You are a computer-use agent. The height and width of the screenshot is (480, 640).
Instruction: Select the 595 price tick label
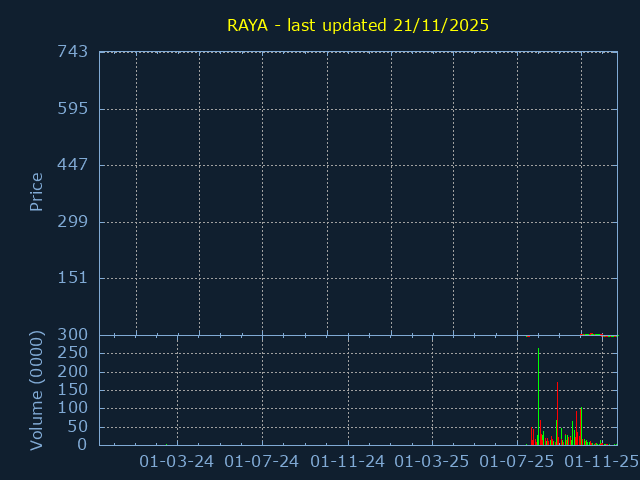pyautogui.click(x=72, y=108)
